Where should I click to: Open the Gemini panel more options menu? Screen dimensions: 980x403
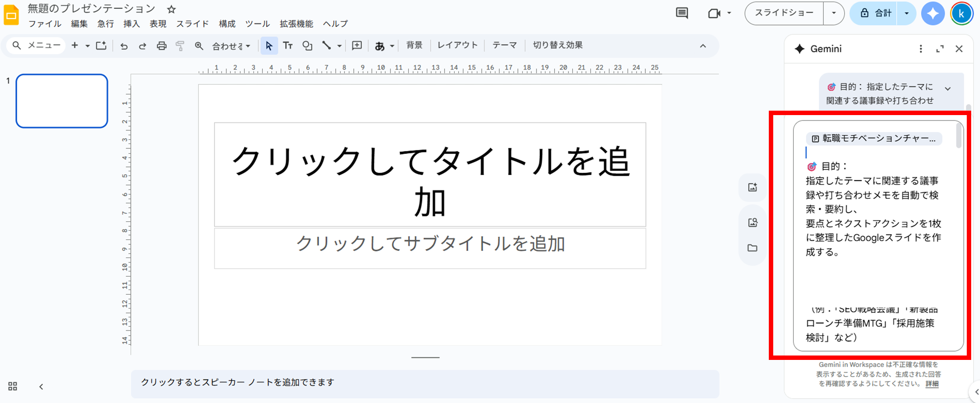(921, 49)
